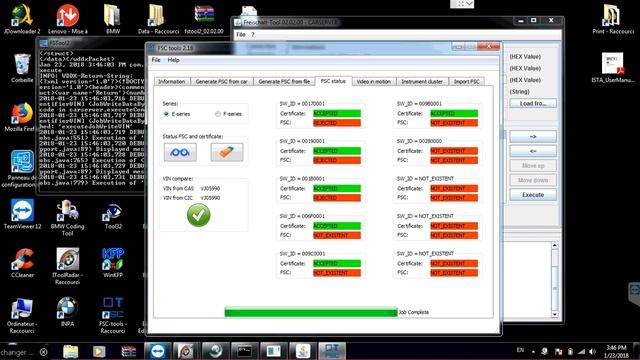Click the WinRAR taskbar icon
This screenshot has width=640, height=360.
tap(128, 351)
